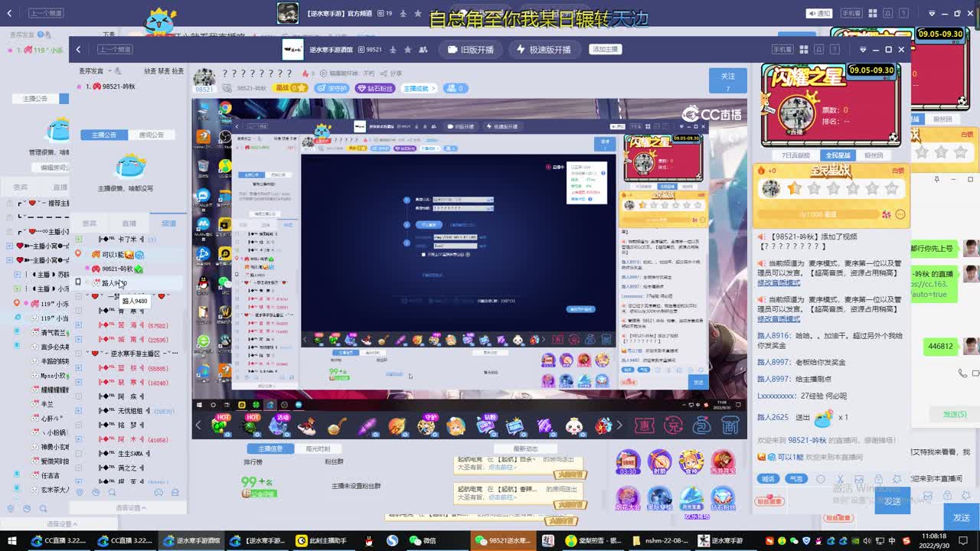This screenshot has width=980, height=551.
Task: Click the 求守护 guardian badge
Action: tap(332, 88)
